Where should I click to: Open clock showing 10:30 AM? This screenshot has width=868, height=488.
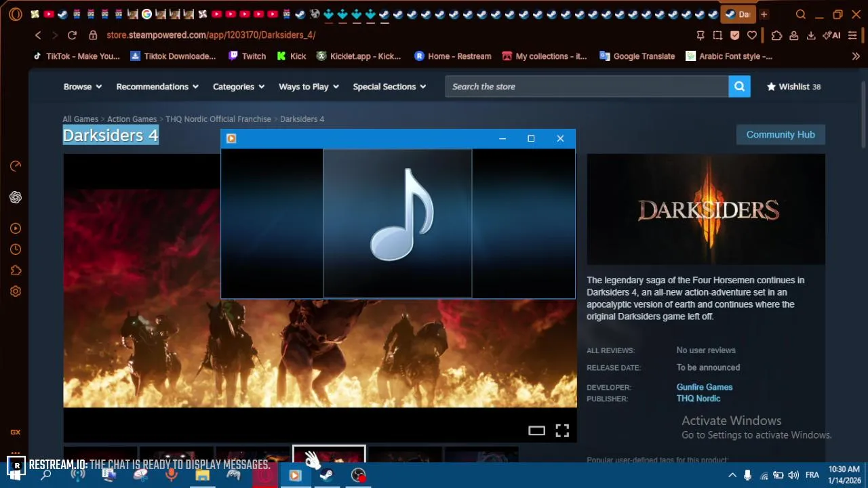pyautogui.click(x=844, y=470)
